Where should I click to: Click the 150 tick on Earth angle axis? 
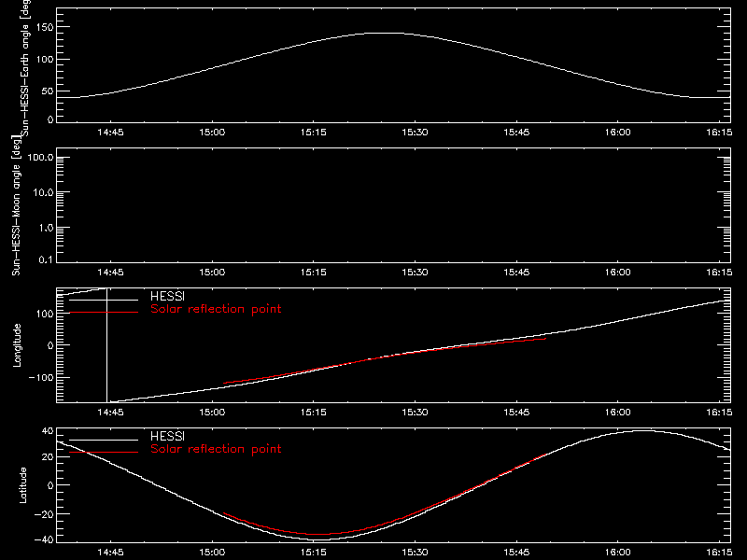44,27
